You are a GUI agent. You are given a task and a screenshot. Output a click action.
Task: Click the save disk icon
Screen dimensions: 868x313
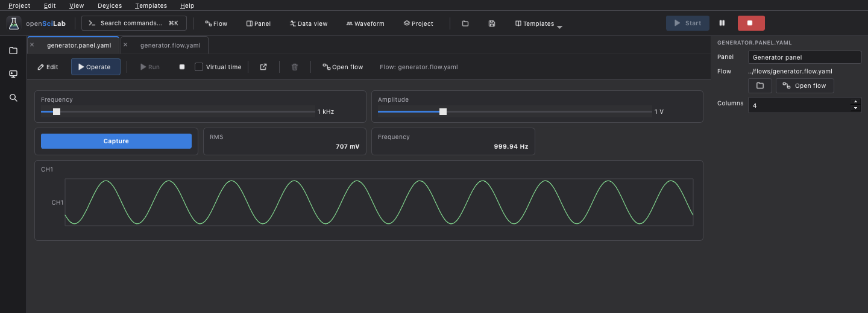tap(492, 23)
